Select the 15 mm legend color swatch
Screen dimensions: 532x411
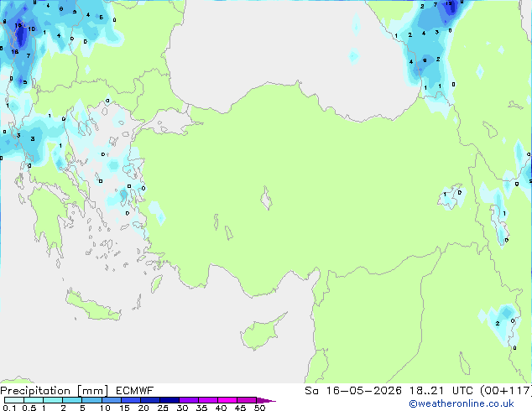tap(130, 400)
